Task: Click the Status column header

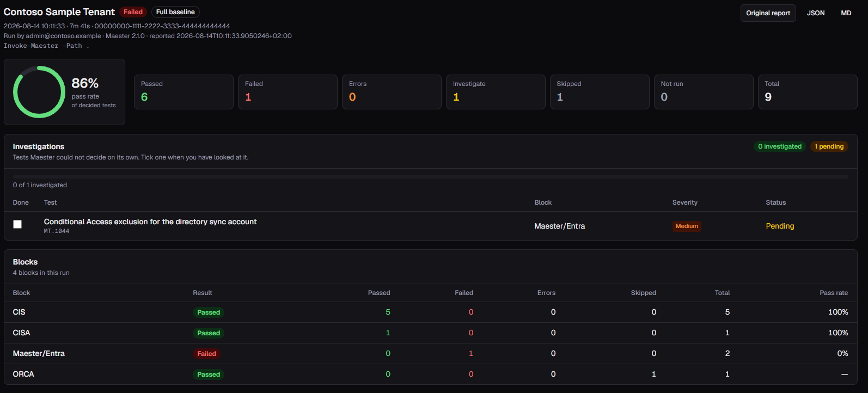Action: tap(776, 202)
